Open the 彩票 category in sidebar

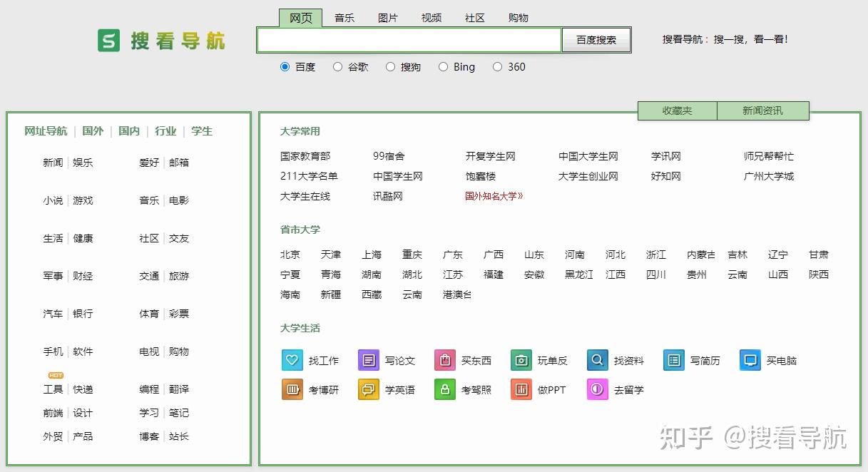pyautogui.click(x=179, y=314)
